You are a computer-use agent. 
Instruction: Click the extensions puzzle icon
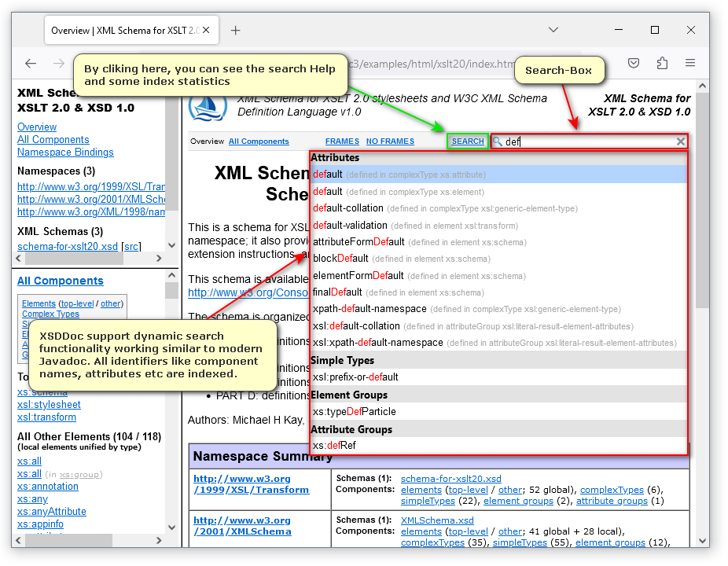click(x=662, y=64)
